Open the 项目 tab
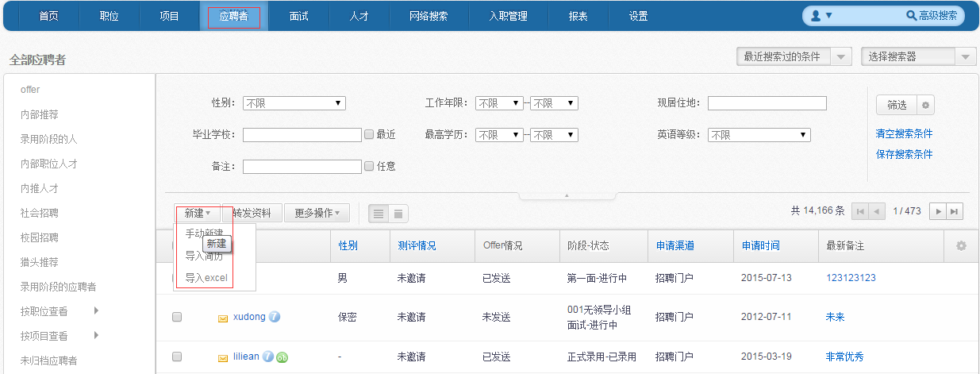 pos(170,16)
